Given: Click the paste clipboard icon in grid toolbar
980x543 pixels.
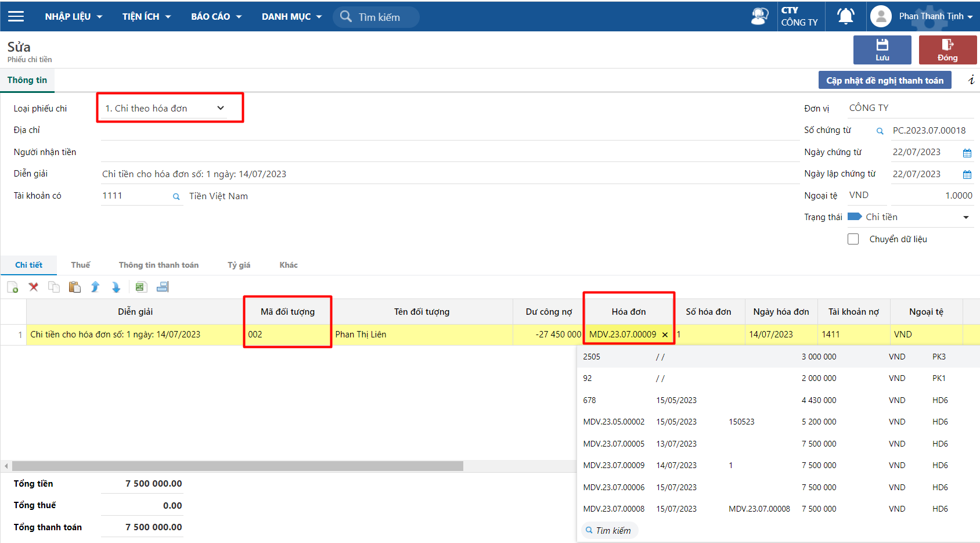Looking at the screenshot, I should [74, 287].
